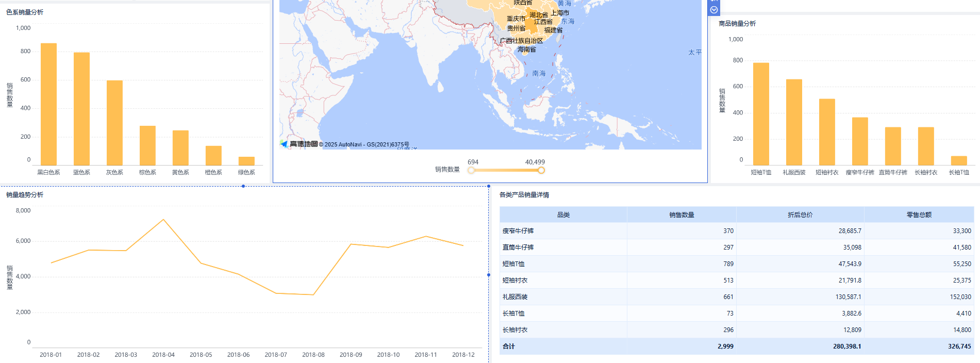Click the 上海市 label on the map
This screenshot has height=363, width=980.
pyautogui.click(x=560, y=13)
